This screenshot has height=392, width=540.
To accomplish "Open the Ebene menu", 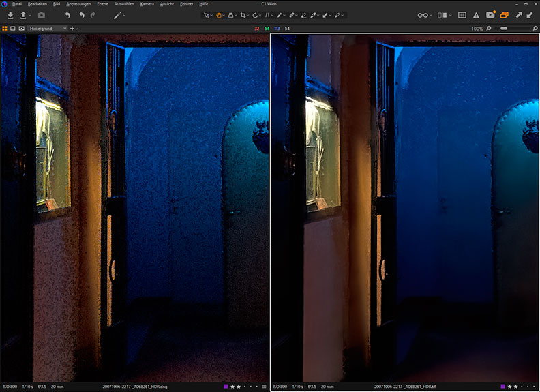I will [102, 4].
